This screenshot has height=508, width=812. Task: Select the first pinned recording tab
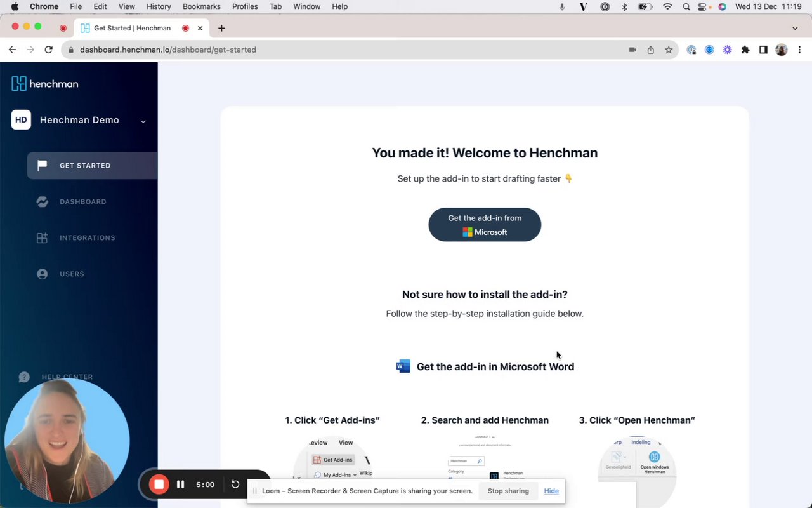pyautogui.click(x=63, y=28)
